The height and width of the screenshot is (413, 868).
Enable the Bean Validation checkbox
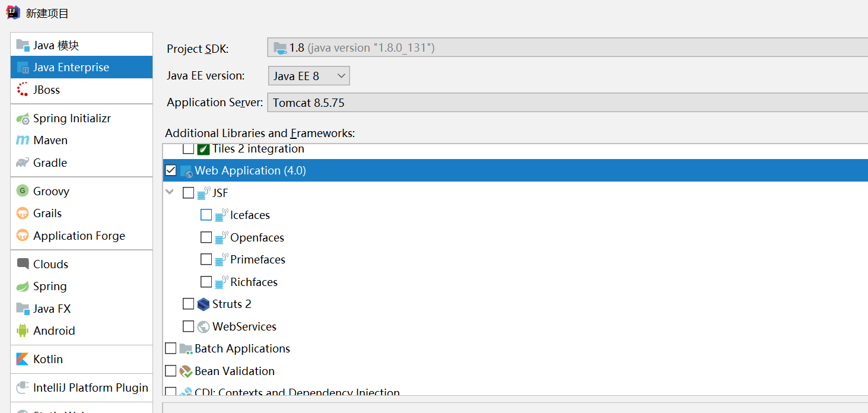pyautogui.click(x=171, y=371)
